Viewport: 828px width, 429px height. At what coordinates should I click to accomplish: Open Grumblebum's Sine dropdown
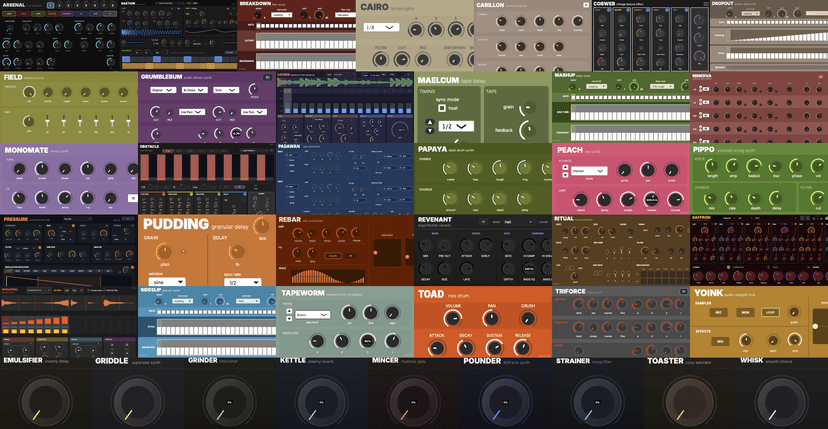[226, 90]
